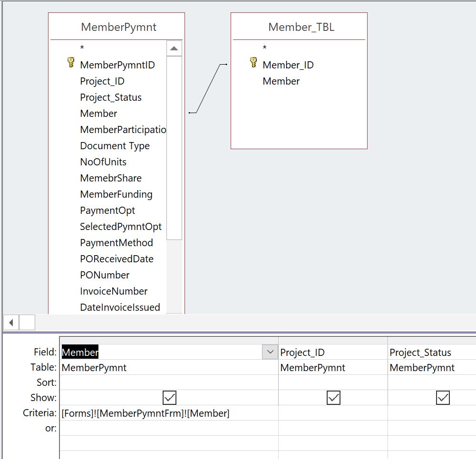Select the MemebrShare field
Viewport: 476px width, 459px height.
[x=111, y=178]
